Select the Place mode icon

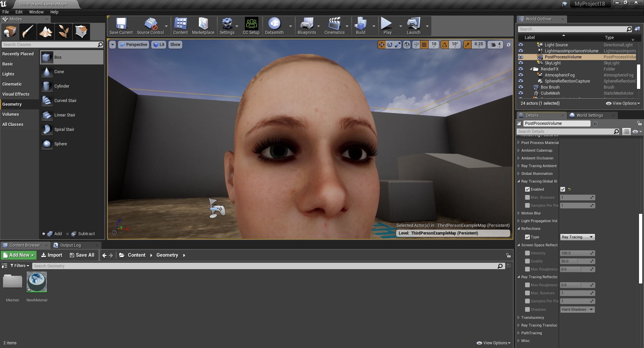point(10,32)
